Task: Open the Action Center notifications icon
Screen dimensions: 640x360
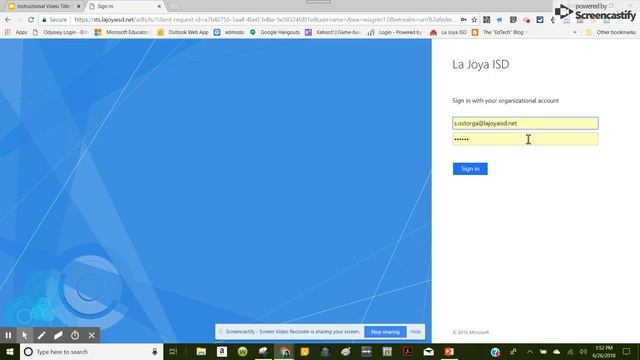Action: 626,351
